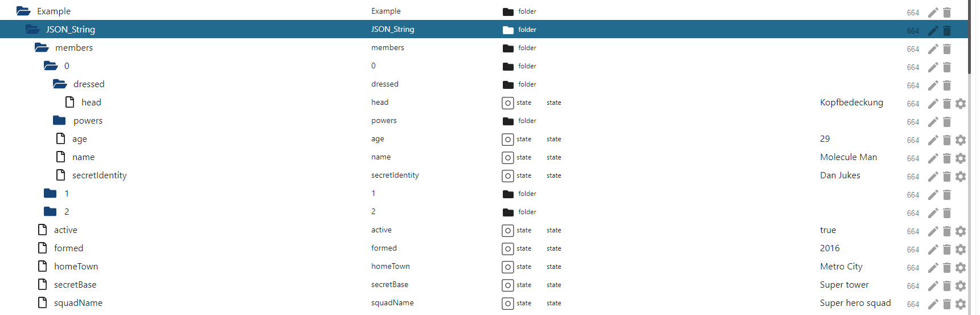This screenshot has height=315, width=980.
Task: Trash the secretBase state
Action: click(947, 286)
